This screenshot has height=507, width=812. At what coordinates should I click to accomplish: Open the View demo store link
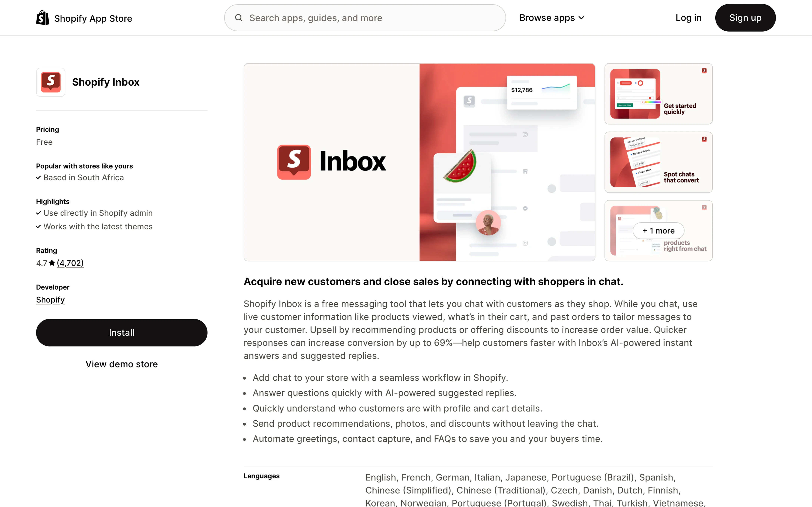(x=122, y=364)
